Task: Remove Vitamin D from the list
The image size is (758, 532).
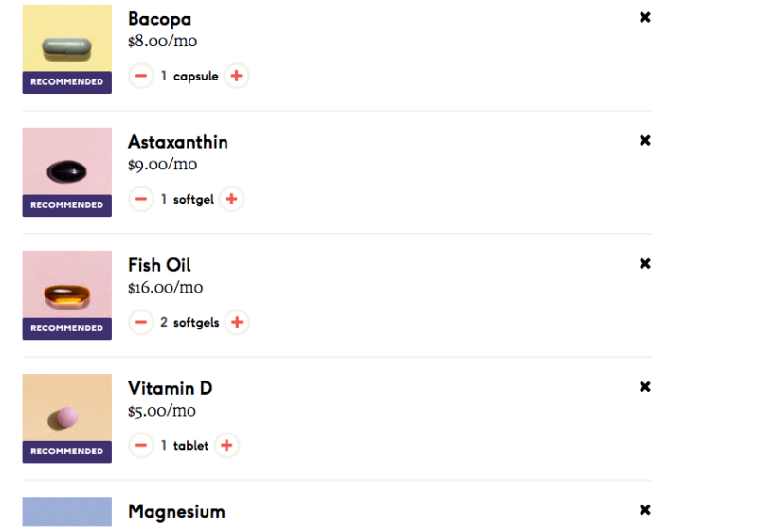Action: (645, 386)
